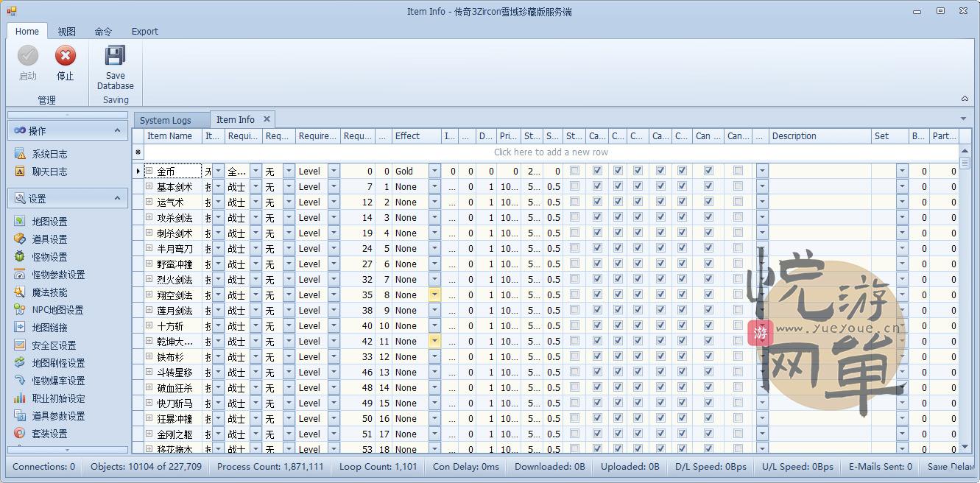Click the grid's vertical scrollbar down arrow
Viewport: 980px width, 483px height.
[x=965, y=447]
